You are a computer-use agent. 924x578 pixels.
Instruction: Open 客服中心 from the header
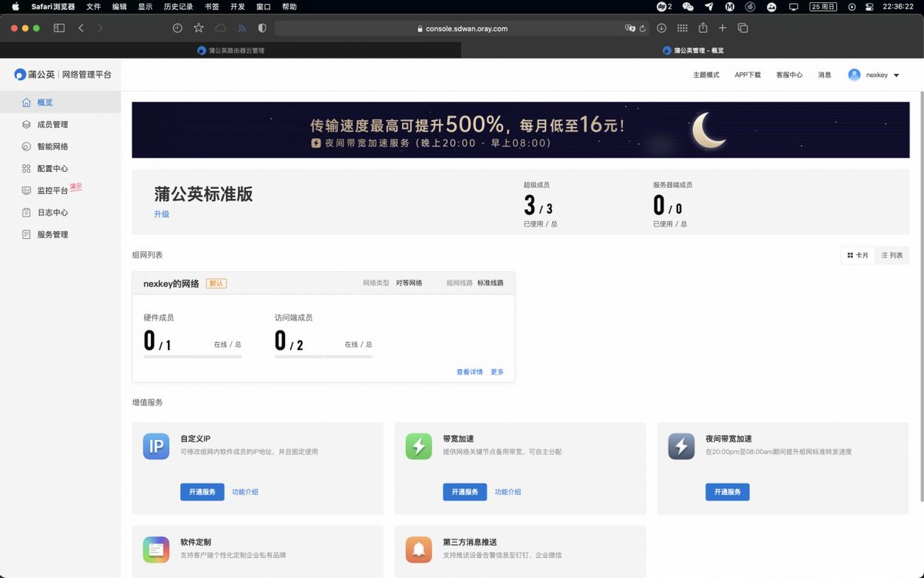[x=789, y=76]
